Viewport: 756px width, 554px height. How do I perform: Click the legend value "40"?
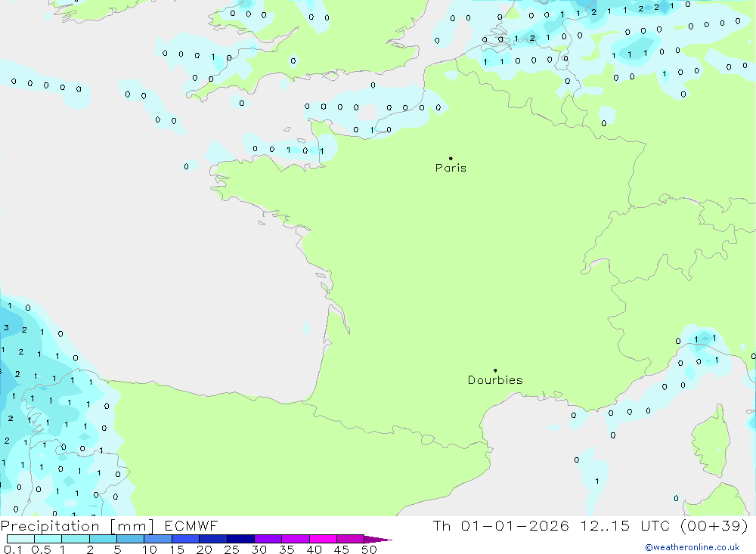pos(314,549)
